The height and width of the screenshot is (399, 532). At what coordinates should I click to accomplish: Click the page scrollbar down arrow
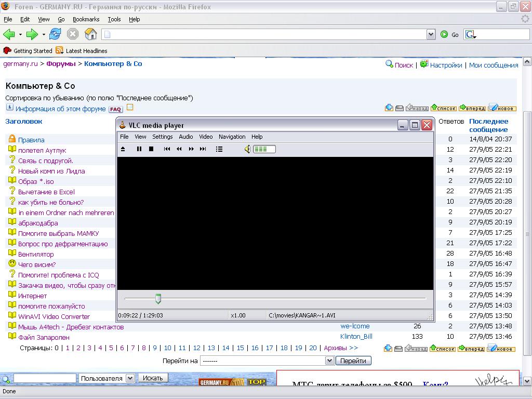coord(527,381)
